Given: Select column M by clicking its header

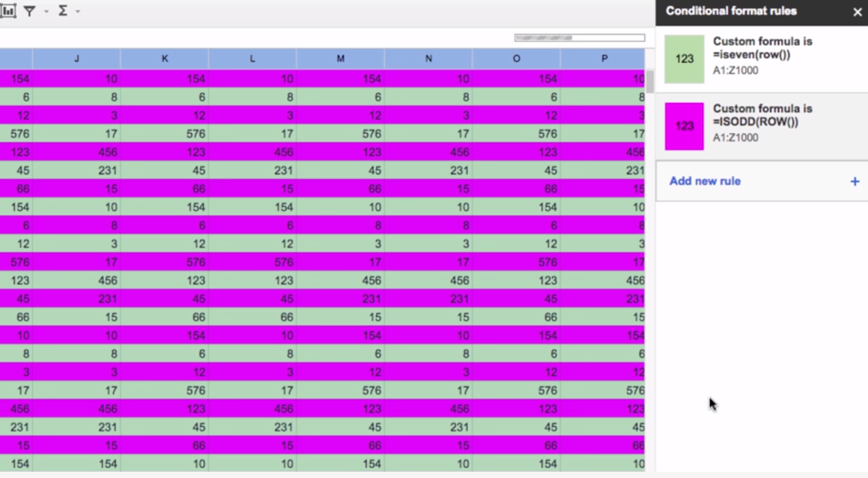Looking at the screenshot, I should [x=340, y=58].
